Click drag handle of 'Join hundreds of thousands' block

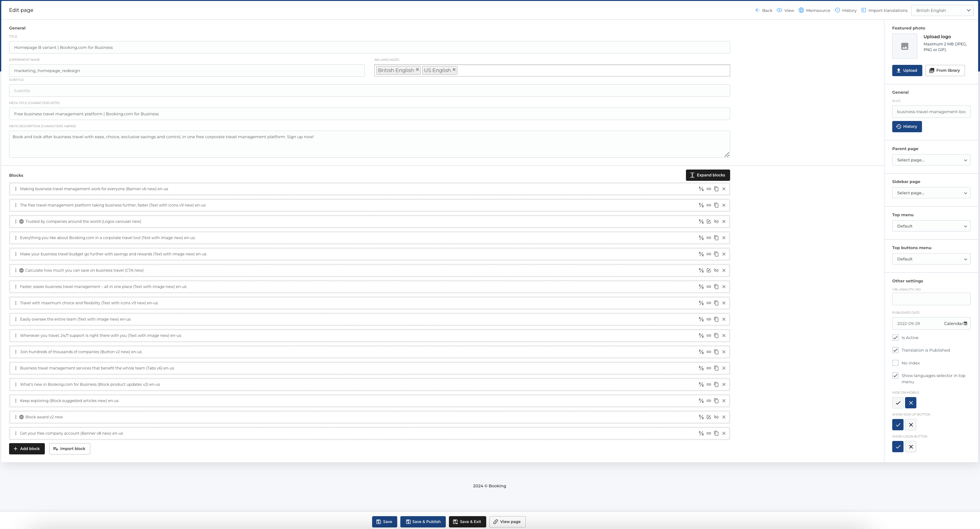click(16, 352)
